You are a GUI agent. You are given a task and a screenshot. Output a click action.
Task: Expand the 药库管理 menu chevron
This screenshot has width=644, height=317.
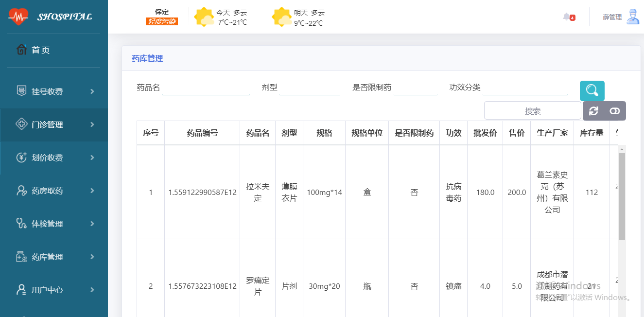point(92,257)
